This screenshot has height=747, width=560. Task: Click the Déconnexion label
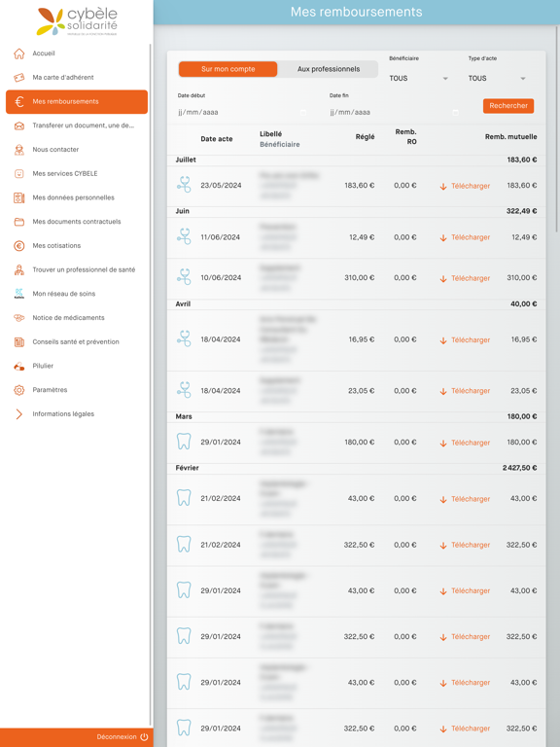(117, 737)
